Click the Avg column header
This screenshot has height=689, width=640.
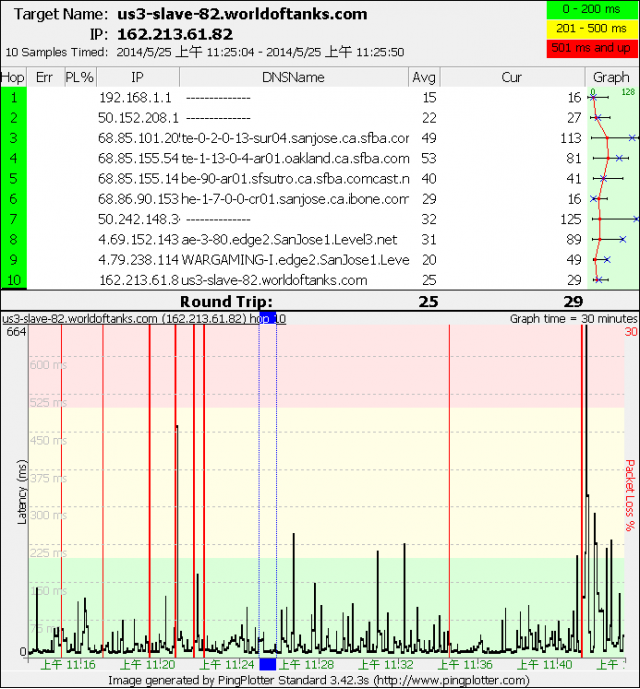[424, 77]
